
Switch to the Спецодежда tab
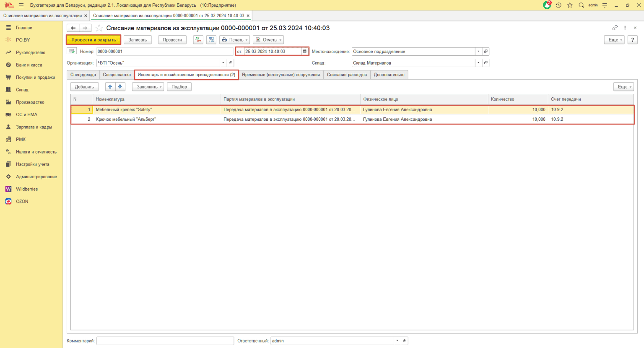point(83,75)
